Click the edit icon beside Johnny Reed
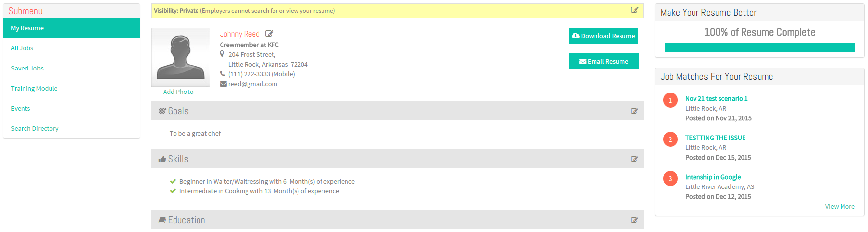 (269, 34)
